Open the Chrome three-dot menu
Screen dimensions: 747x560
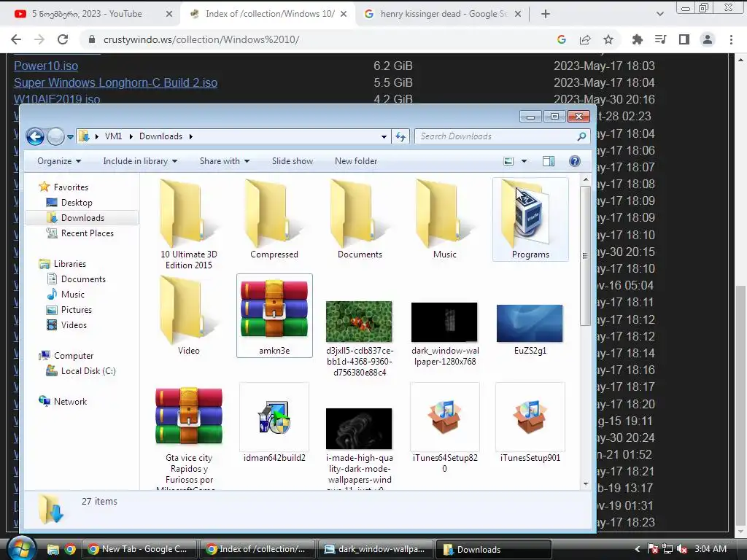(731, 39)
